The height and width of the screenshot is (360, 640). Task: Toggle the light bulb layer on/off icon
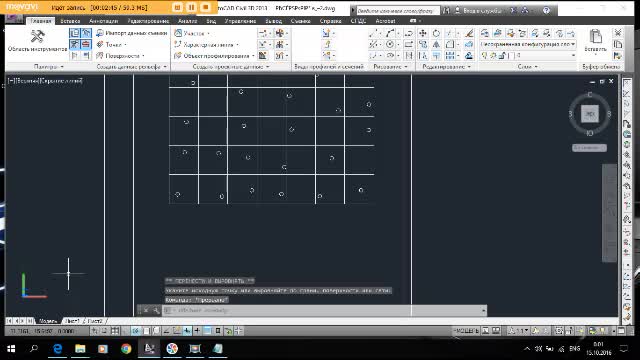(x=484, y=55)
